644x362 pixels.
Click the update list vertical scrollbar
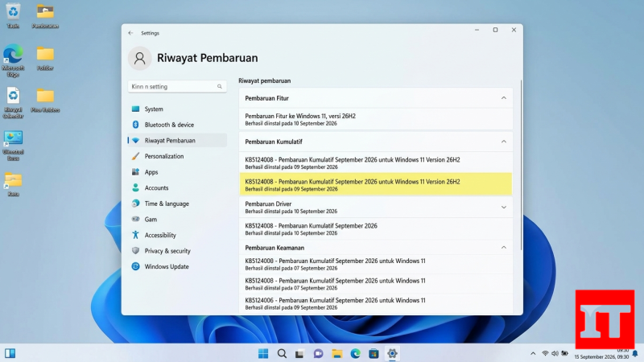[521, 165]
